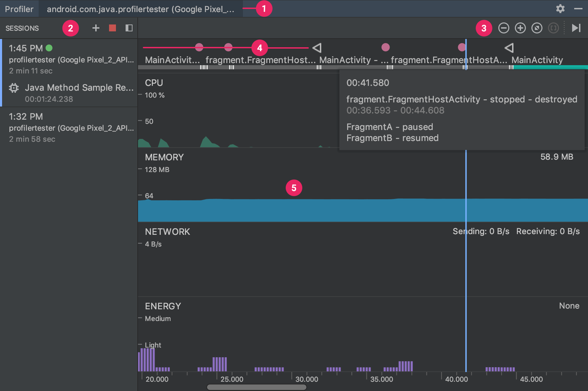Viewport: 588px width, 391px height.
Task: Select the android.com.java.profilertester session tab
Action: [x=138, y=9]
